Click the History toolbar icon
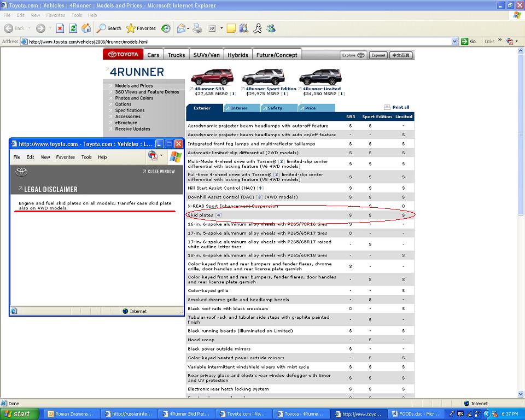 coord(166,28)
